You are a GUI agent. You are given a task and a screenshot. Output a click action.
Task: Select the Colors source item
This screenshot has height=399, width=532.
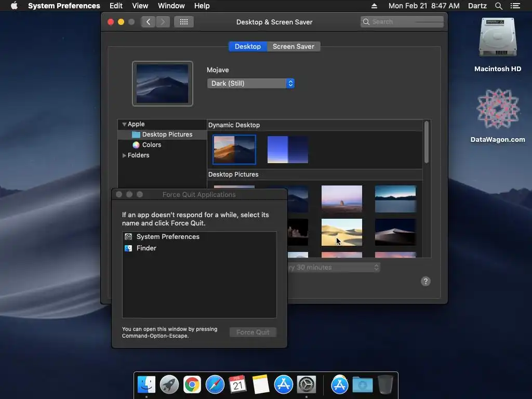[151, 145]
